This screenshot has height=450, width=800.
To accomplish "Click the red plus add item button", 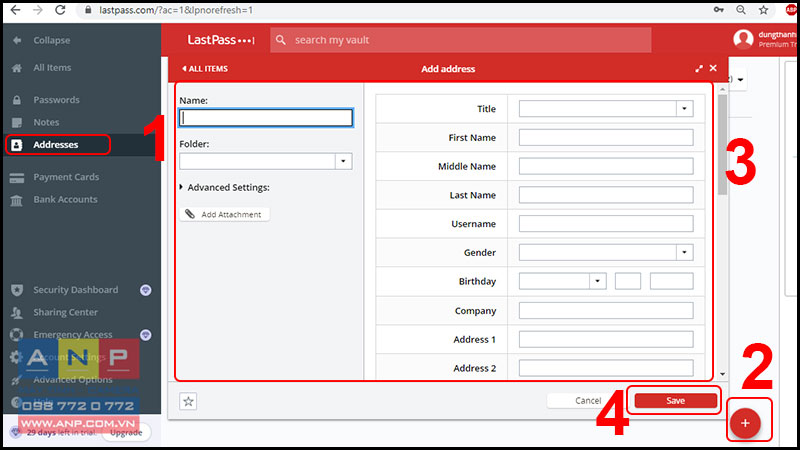I will [745, 423].
